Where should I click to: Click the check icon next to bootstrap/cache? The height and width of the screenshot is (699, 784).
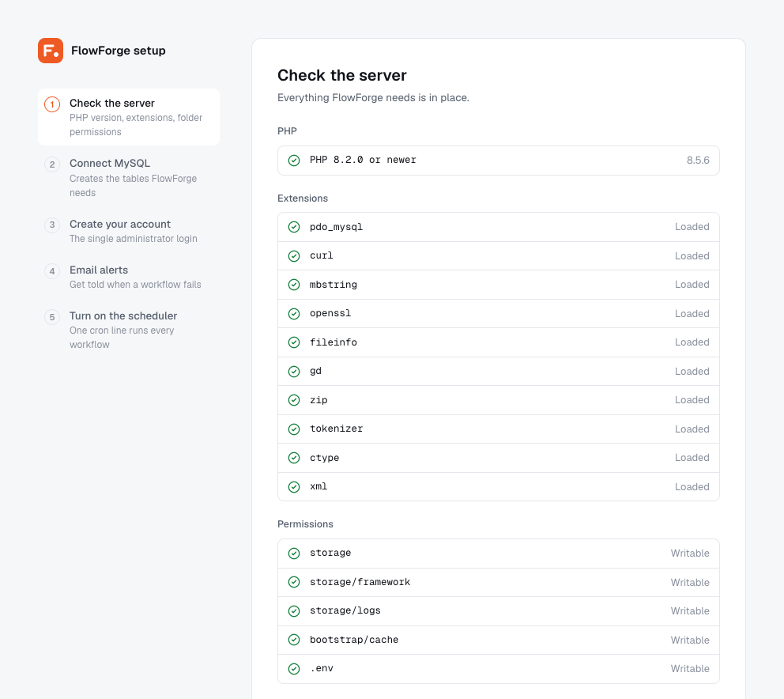click(x=294, y=640)
